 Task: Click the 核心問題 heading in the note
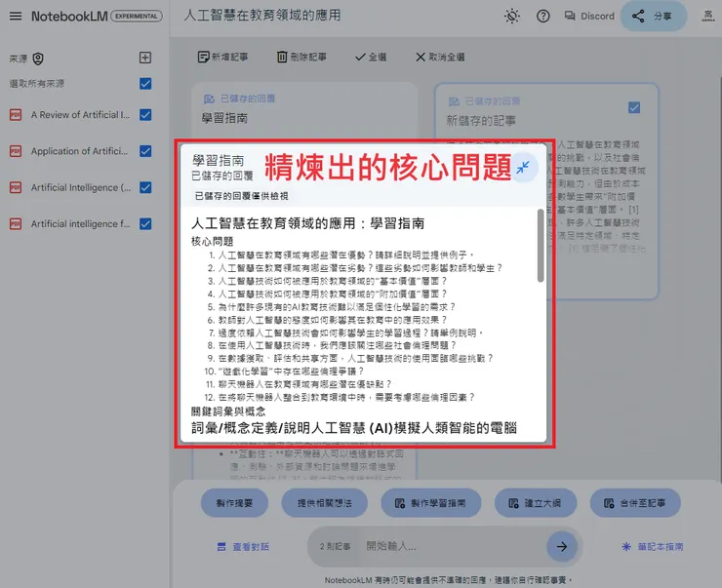tap(213, 242)
